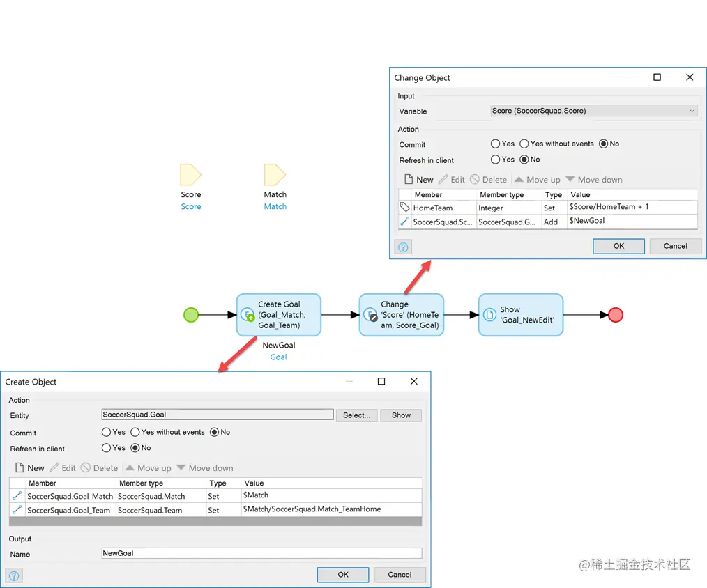The image size is (707, 588).
Task: Click Move down in Create Object toolbar
Action: pyautogui.click(x=205, y=468)
